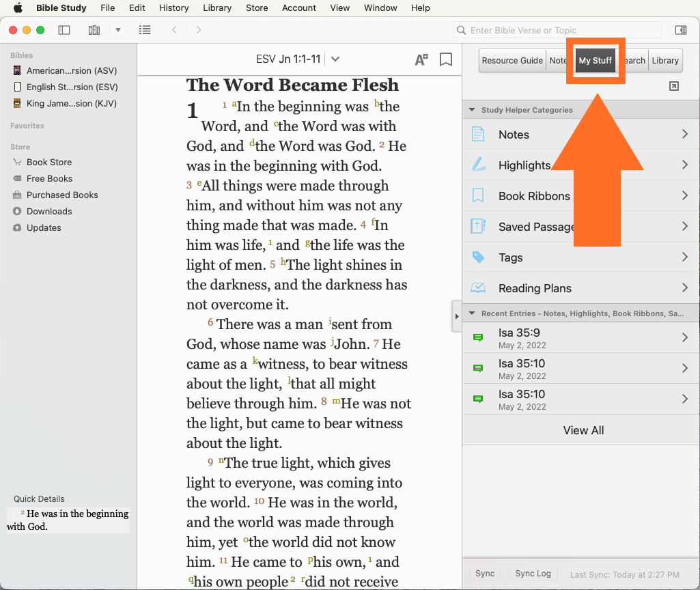Select King James Version in sidebar

tap(71, 104)
